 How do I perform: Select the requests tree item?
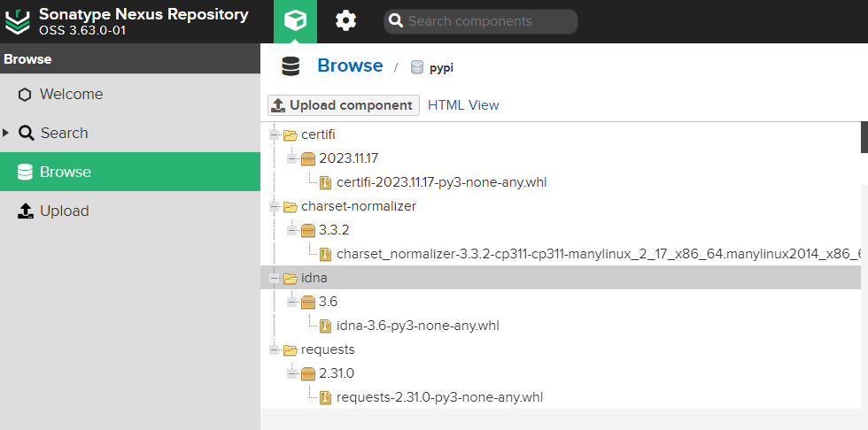tap(328, 349)
